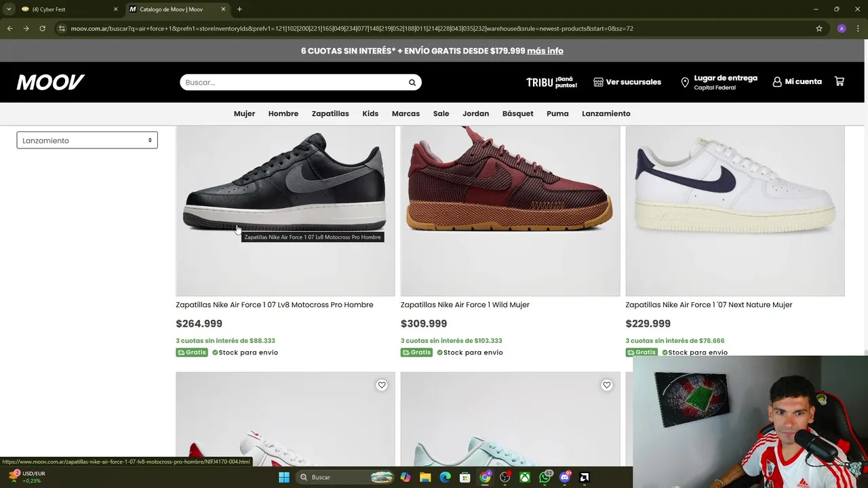This screenshot has width=868, height=488.
Task: Open Microsoft Store from the taskbar
Action: (465, 477)
